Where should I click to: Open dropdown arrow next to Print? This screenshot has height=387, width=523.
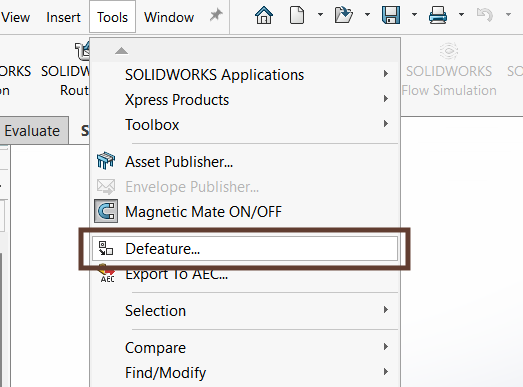click(461, 15)
